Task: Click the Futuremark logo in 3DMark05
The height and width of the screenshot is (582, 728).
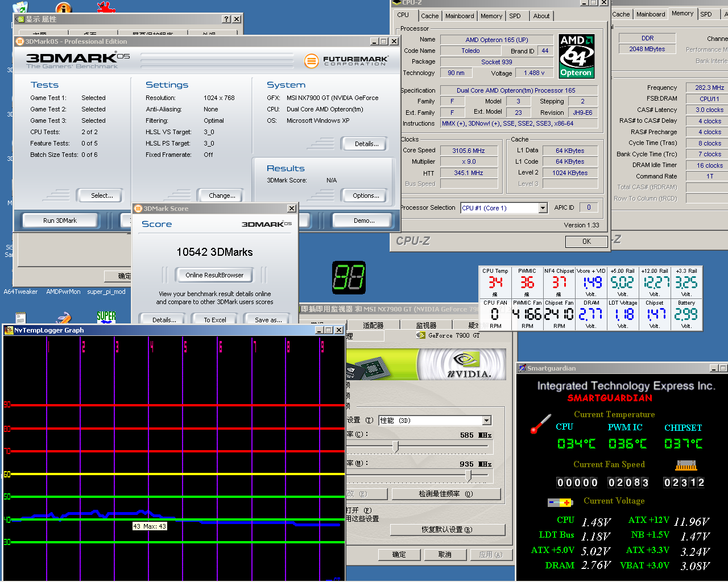Action: (x=346, y=60)
